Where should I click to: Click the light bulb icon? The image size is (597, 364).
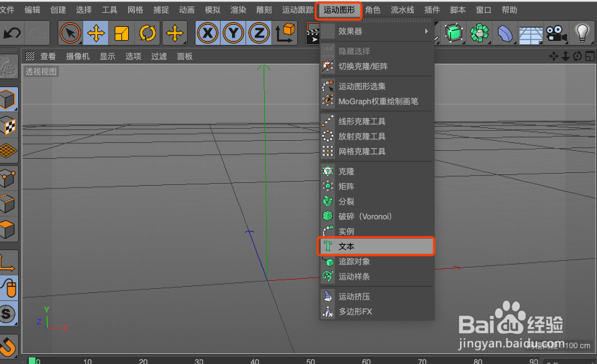582,33
